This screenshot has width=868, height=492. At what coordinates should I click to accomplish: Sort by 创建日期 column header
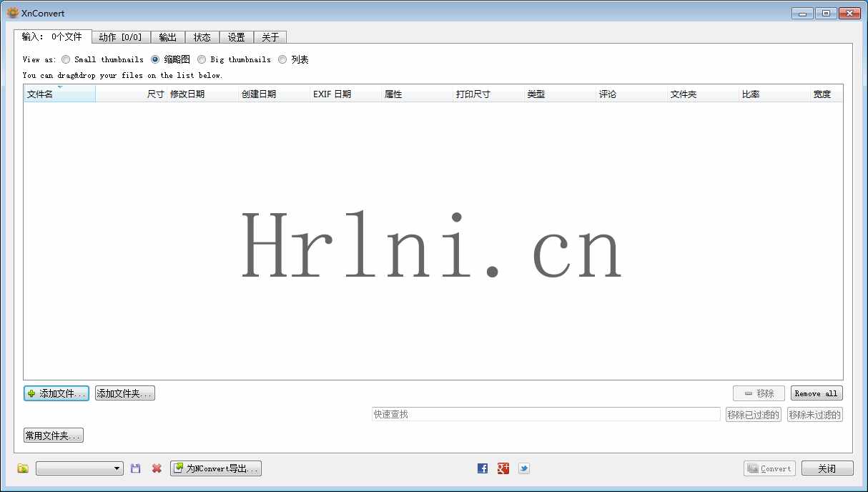click(274, 94)
